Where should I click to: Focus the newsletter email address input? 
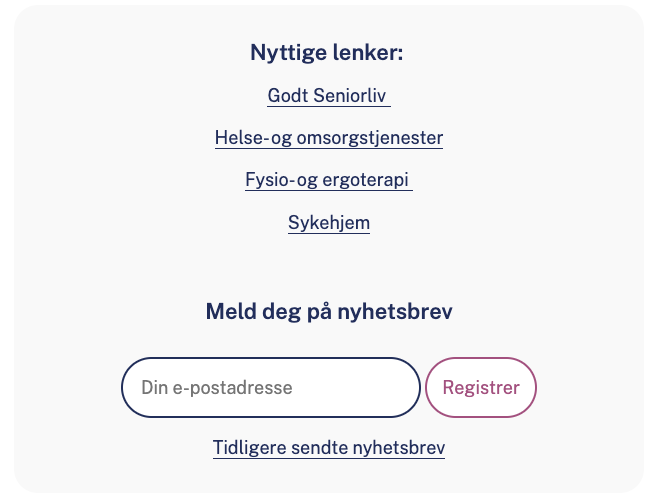click(x=270, y=387)
